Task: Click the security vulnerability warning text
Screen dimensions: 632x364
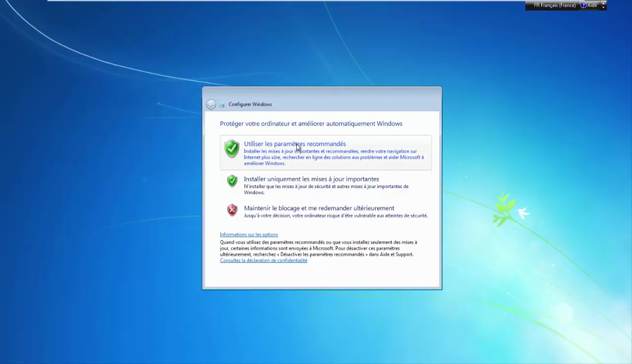Action: tap(336, 216)
